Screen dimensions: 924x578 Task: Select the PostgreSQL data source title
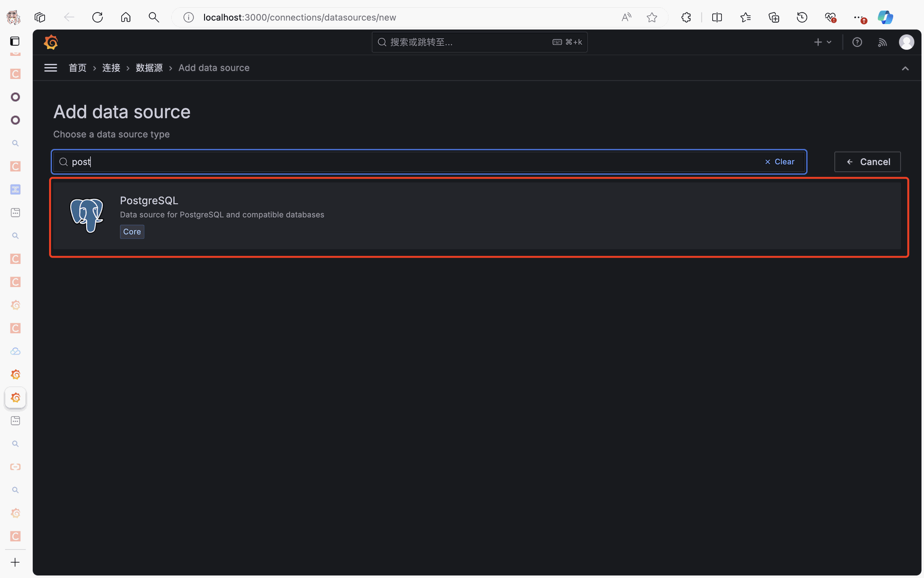(149, 200)
